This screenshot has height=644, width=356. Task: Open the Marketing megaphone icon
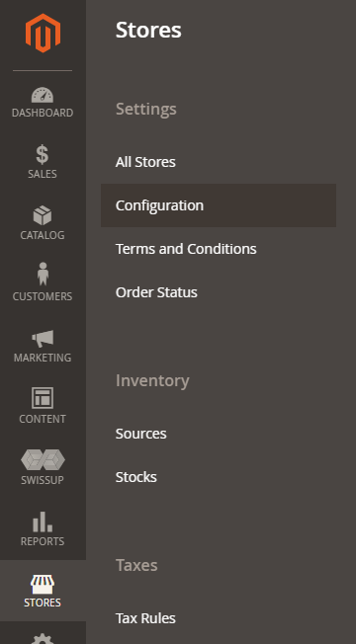(x=43, y=339)
